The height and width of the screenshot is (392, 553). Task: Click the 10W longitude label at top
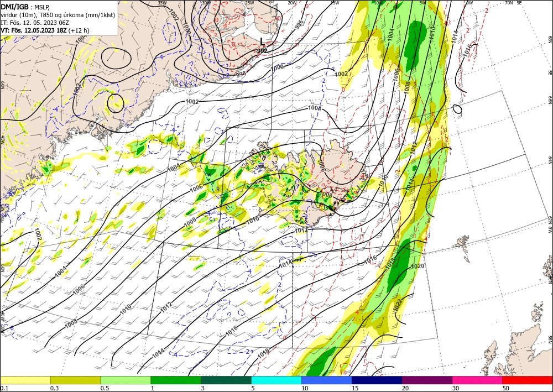(x=378, y=2)
